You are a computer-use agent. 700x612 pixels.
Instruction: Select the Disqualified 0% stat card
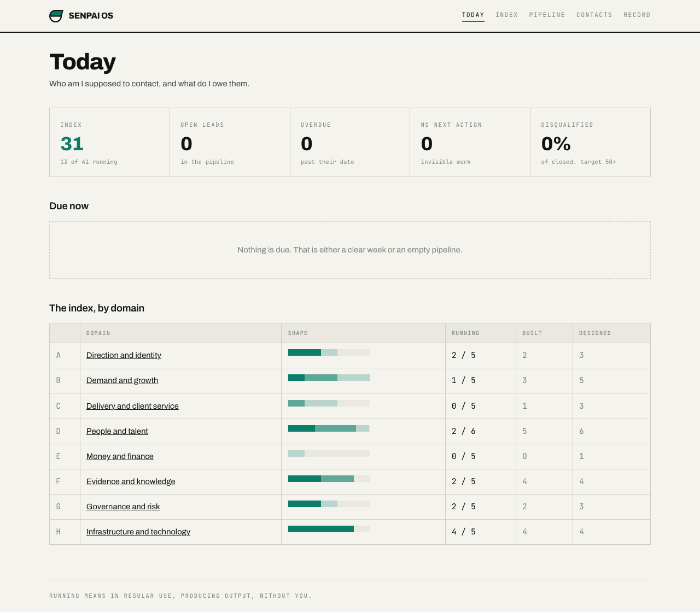(x=590, y=142)
